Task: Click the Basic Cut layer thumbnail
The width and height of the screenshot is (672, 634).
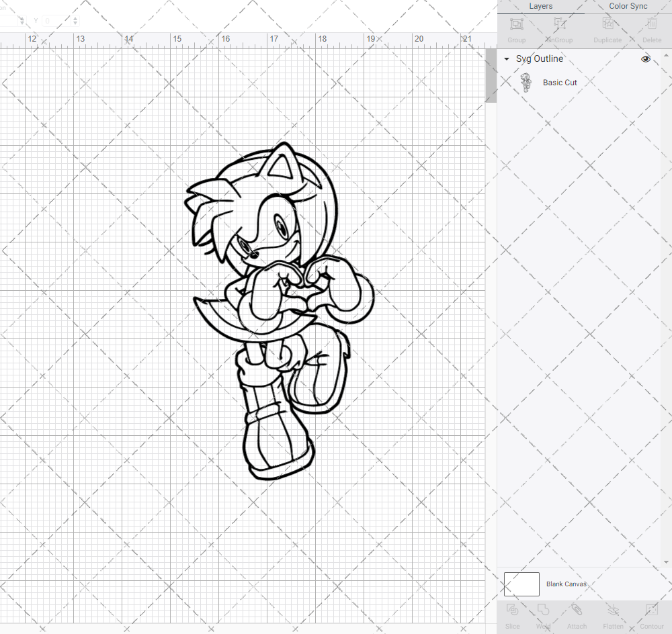Action: coord(528,82)
